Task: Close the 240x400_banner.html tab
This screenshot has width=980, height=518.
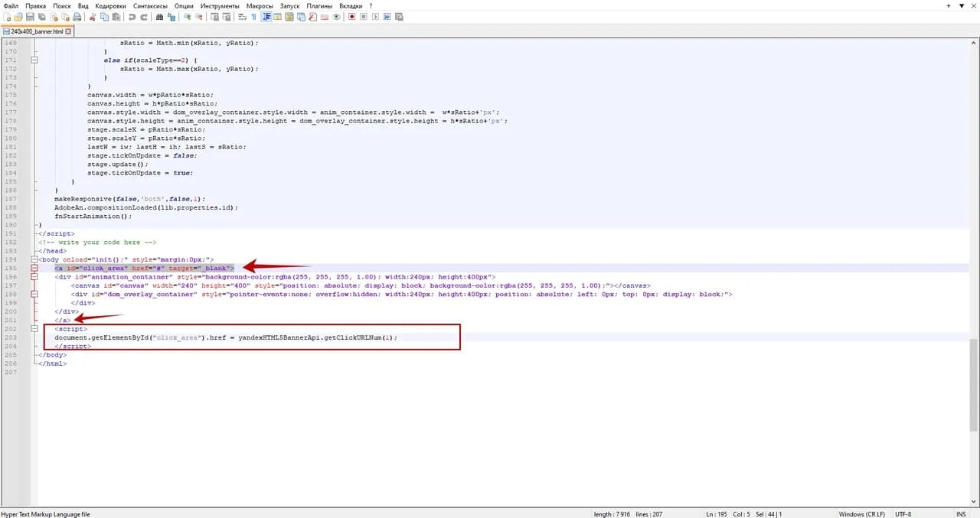Action: [x=69, y=31]
